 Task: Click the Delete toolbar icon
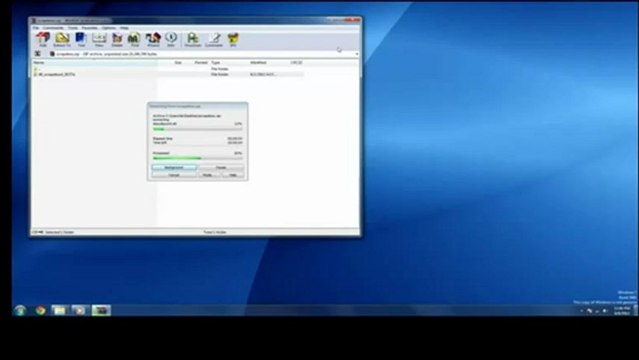[x=117, y=39]
